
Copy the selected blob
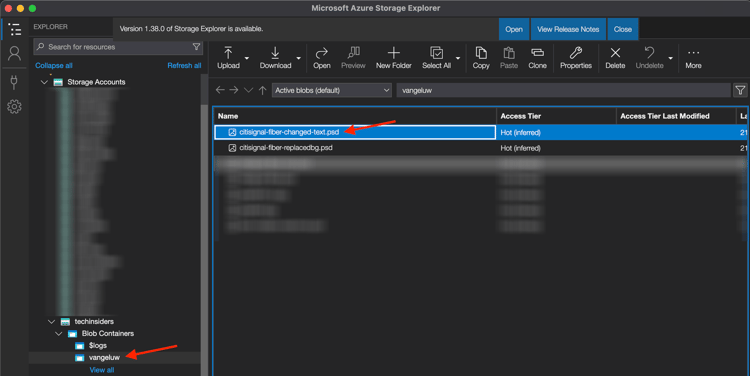click(481, 58)
